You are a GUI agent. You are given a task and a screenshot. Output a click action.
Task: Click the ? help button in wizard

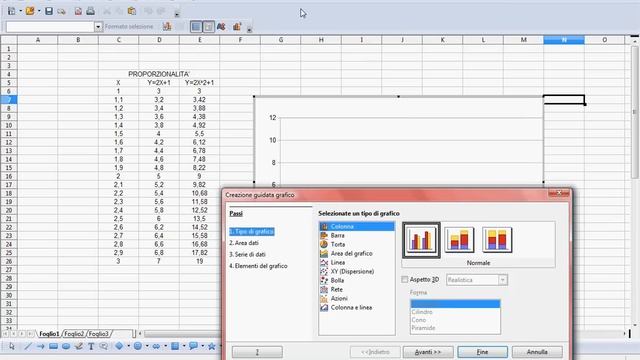(x=257, y=352)
